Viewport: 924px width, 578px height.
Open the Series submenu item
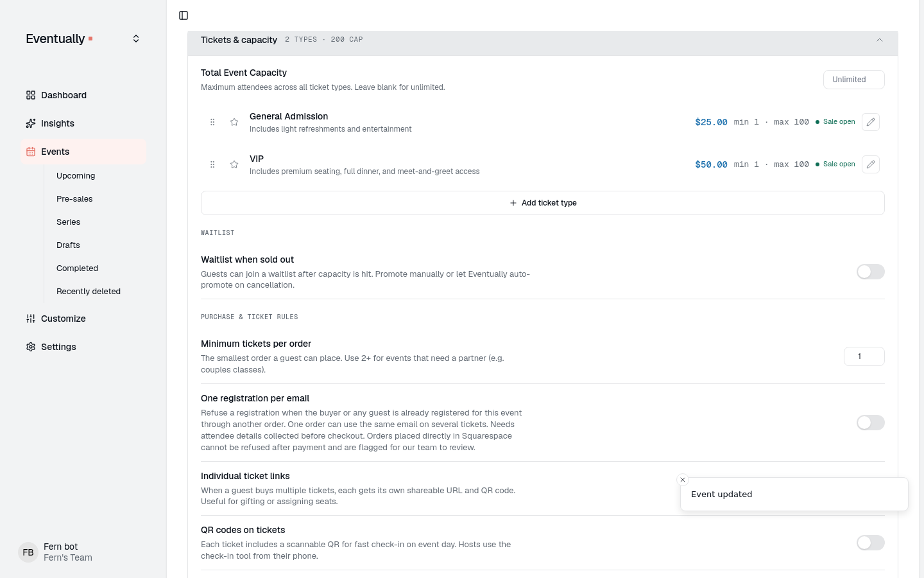(x=69, y=222)
